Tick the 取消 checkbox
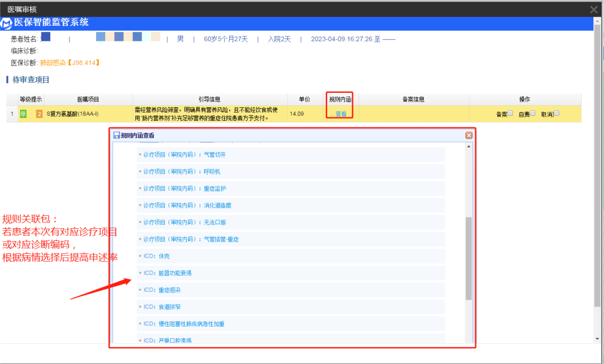 coord(556,114)
